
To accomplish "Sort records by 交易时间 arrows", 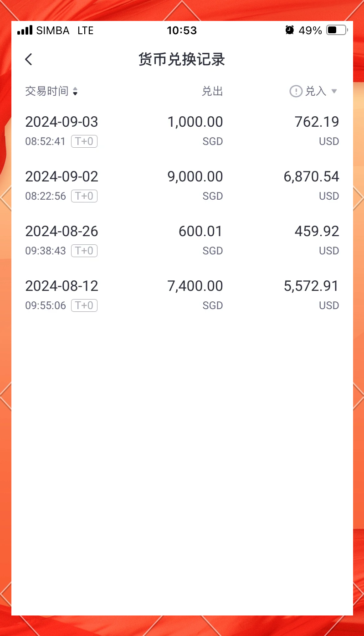I will (75, 92).
